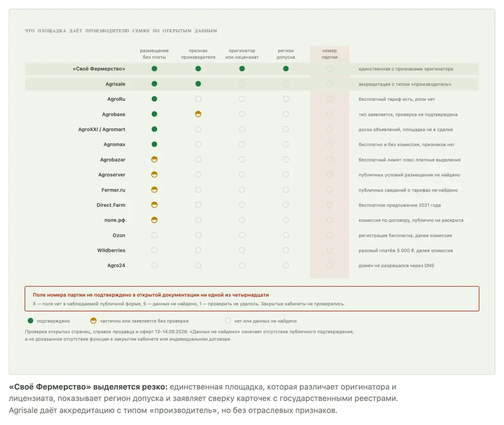
Task: Click «Своё Фермерство» green dot under признак производителя
Action: point(198,69)
